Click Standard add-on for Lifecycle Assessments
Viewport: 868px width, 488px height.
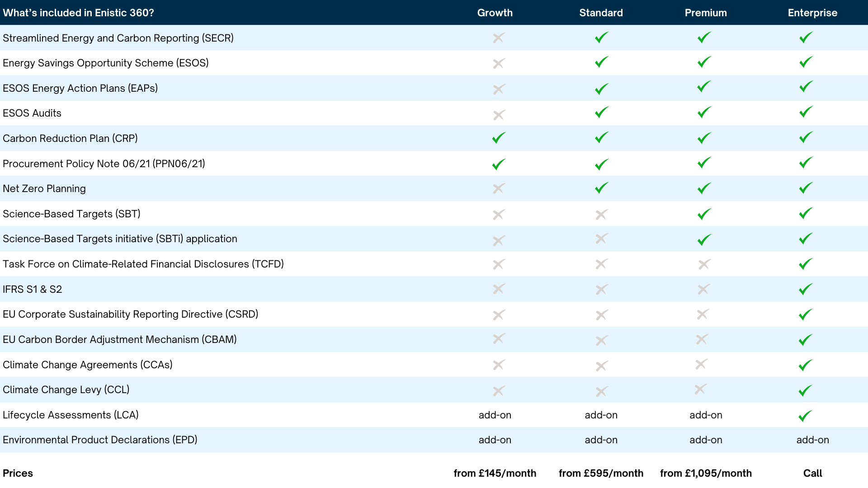click(601, 415)
